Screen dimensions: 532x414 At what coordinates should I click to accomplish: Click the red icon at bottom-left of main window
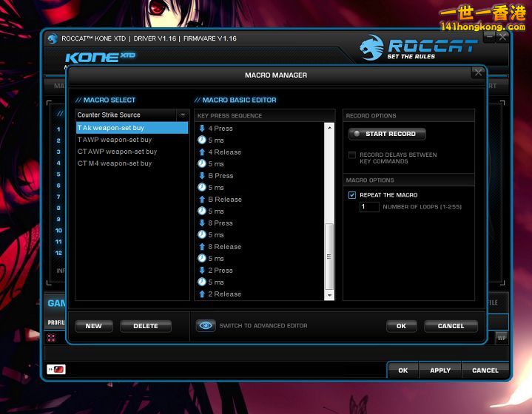(x=56, y=369)
